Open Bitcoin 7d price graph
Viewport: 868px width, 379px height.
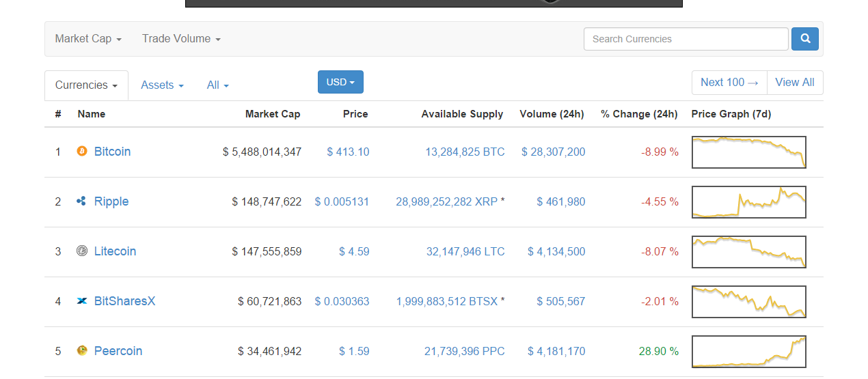[749, 152]
